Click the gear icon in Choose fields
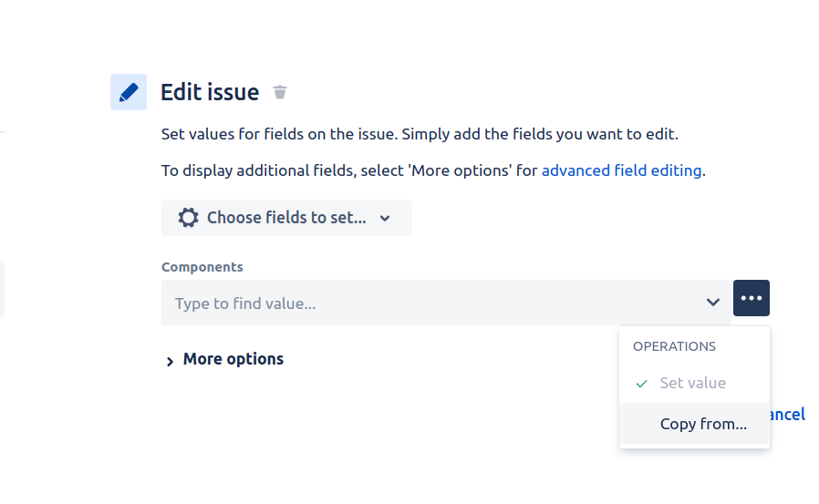Viewport: 819px width, 504px height. pos(188,218)
